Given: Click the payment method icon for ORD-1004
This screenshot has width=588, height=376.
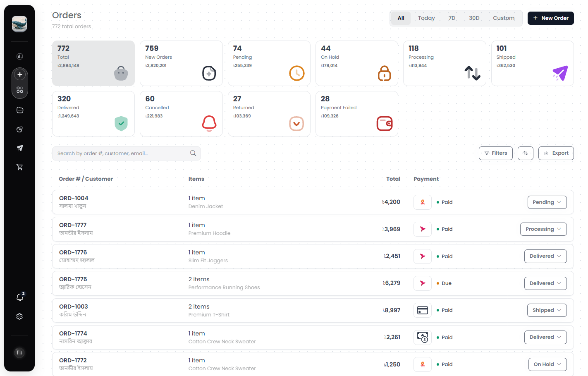Looking at the screenshot, I should (423, 202).
